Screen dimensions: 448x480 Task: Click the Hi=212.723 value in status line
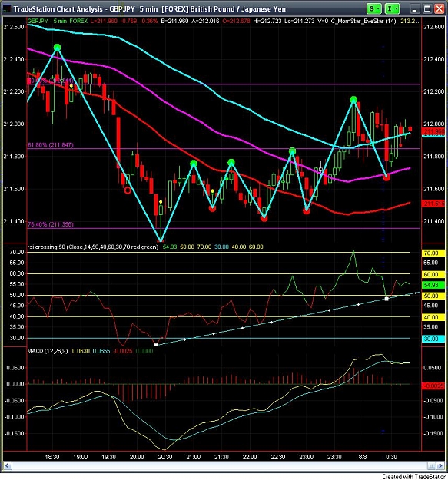pyautogui.click(x=267, y=22)
